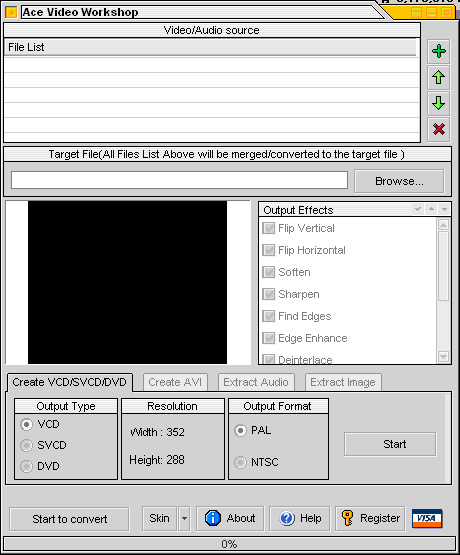
Task: Switch to the Create AVI tab
Action: [175, 382]
